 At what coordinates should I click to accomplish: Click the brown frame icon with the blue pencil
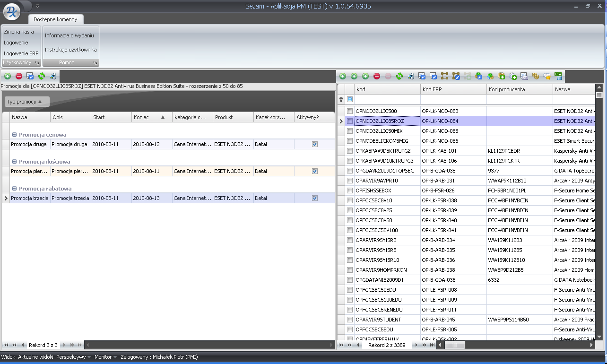pyautogui.click(x=456, y=76)
